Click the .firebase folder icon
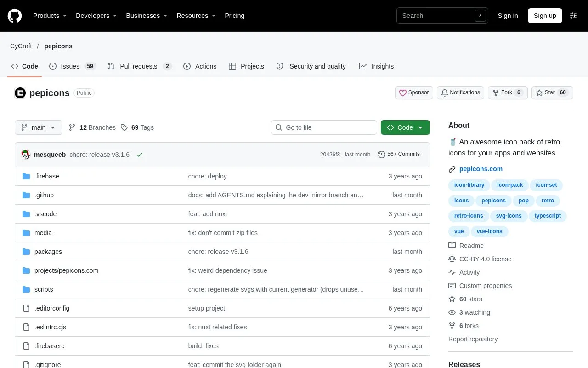 pos(26,176)
